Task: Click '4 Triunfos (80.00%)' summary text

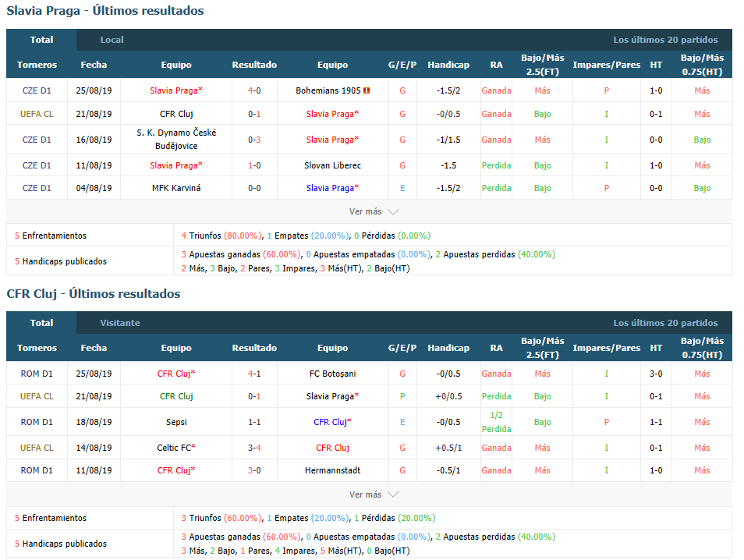Action: click(x=221, y=236)
